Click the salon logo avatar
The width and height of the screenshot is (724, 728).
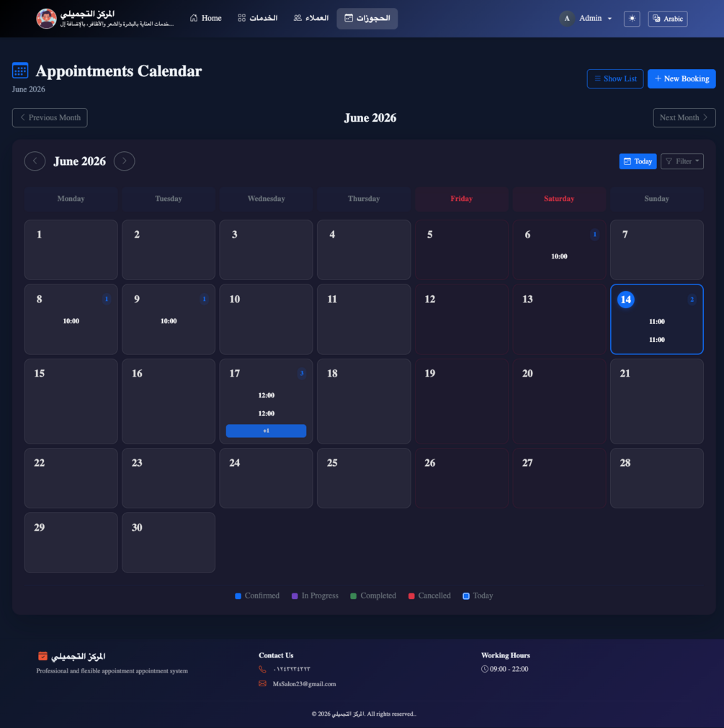(x=46, y=19)
